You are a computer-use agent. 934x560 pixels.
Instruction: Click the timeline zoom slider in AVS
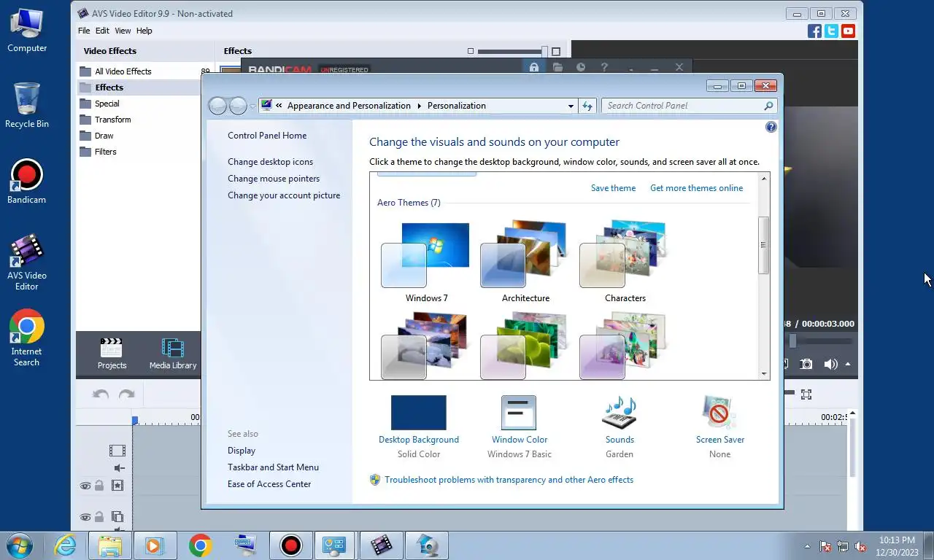point(790,393)
